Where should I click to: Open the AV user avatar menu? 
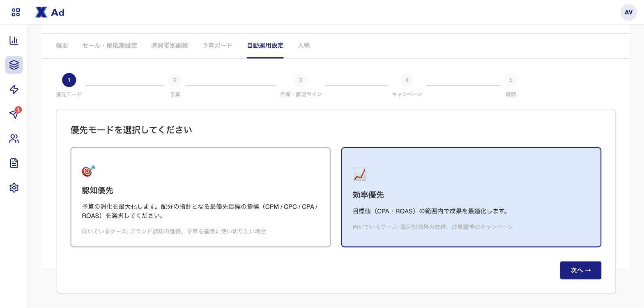click(x=628, y=12)
